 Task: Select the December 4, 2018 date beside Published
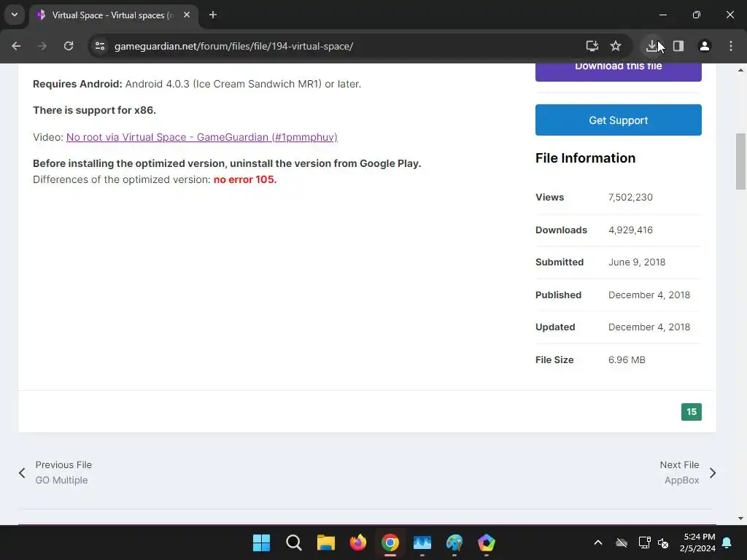649,295
